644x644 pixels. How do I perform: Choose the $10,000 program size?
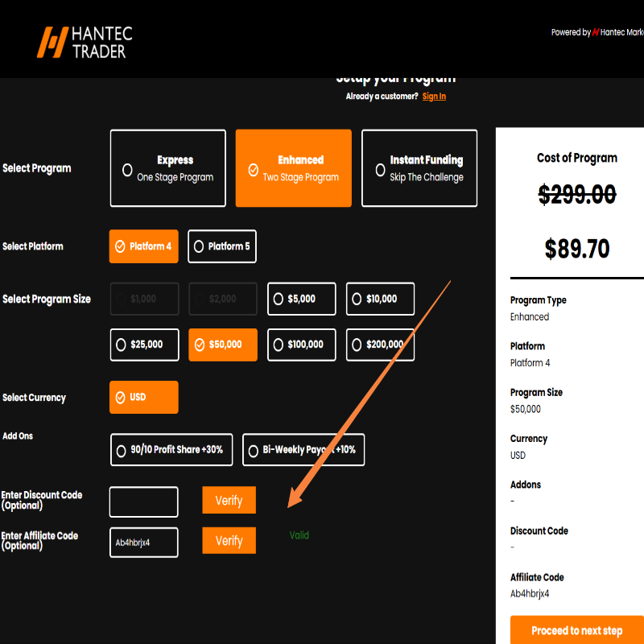[380, 299]
